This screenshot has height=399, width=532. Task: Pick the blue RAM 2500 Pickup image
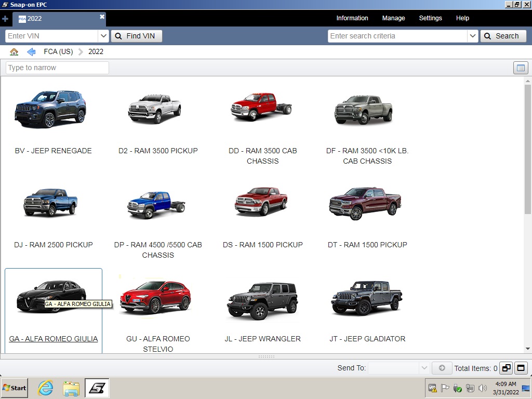(50, 203)
